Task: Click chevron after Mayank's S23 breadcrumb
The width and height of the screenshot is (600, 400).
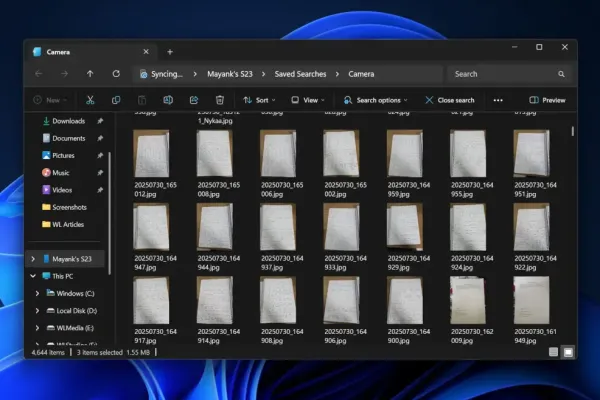Action: tap(263, 74)
